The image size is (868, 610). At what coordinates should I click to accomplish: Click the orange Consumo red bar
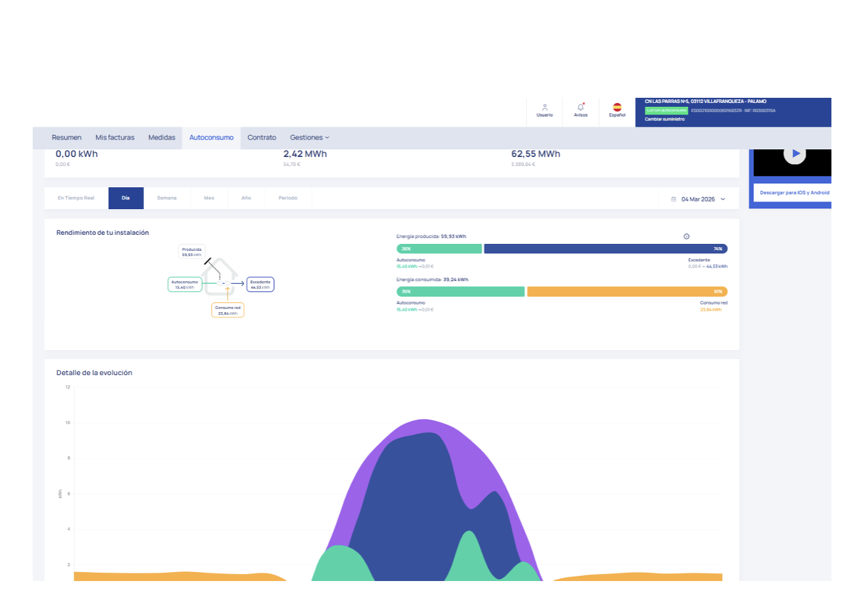[x=627, y=291]
